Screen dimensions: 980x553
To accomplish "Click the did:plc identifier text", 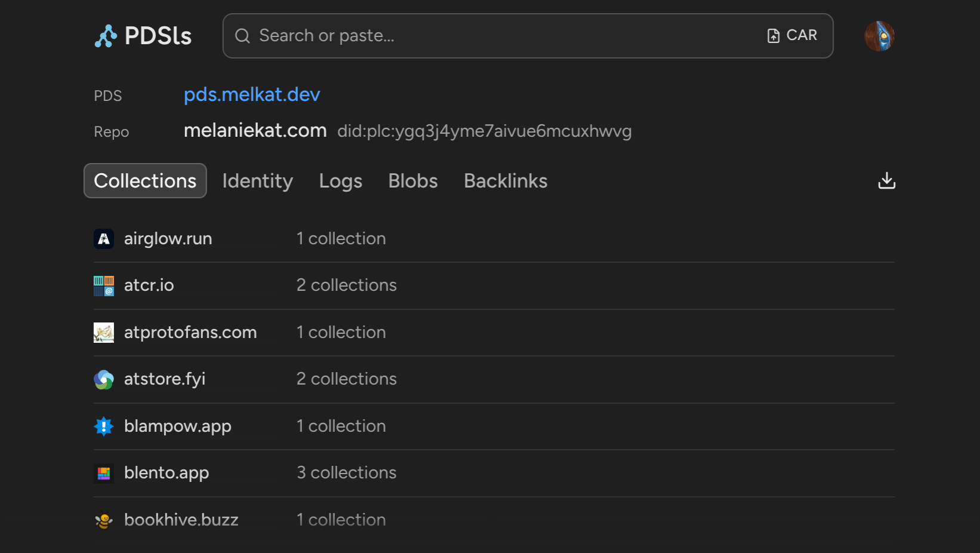I will point(485,131).
